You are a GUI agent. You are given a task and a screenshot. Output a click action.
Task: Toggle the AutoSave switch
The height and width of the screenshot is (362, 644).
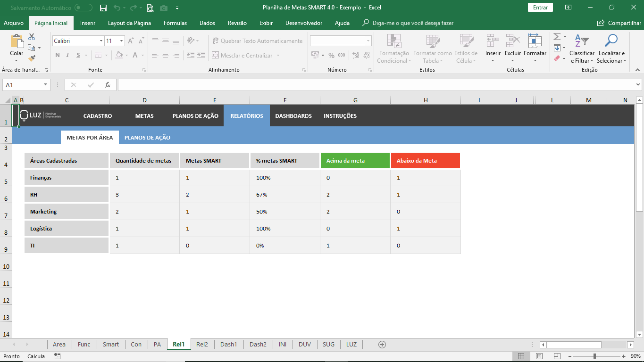coord(84,8)
